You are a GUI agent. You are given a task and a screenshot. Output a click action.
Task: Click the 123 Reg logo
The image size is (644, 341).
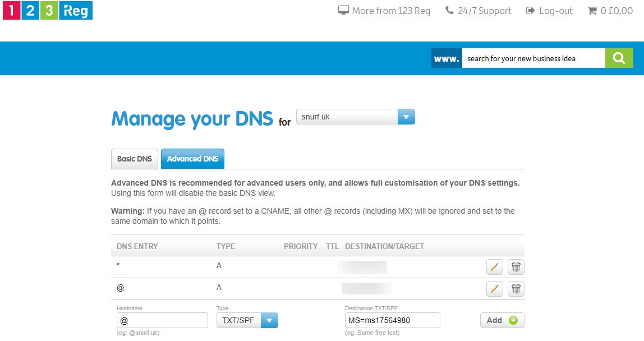[48, 11]
